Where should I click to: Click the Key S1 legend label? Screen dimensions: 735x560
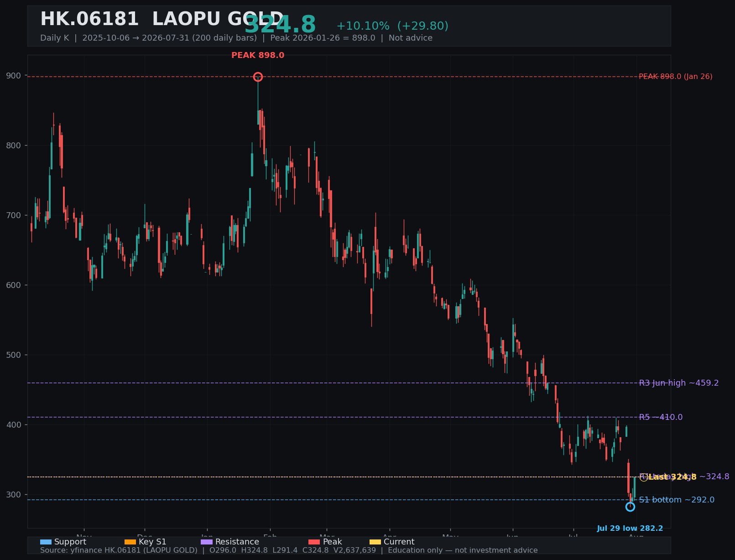click(x=152, y=542)
